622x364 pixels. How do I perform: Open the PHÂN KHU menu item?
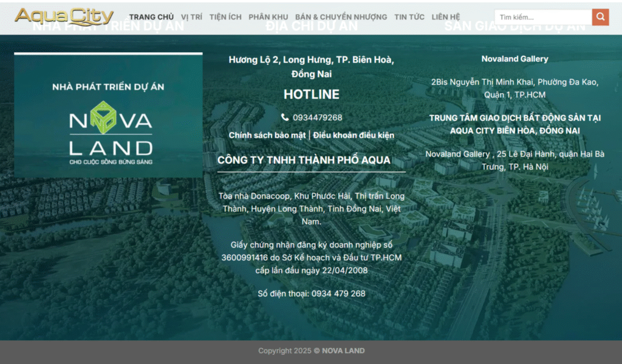[x=268, y=17]
